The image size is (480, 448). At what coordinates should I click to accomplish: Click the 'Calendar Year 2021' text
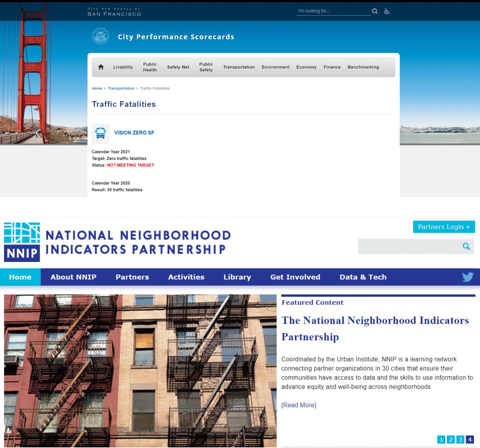coord(111,152)
